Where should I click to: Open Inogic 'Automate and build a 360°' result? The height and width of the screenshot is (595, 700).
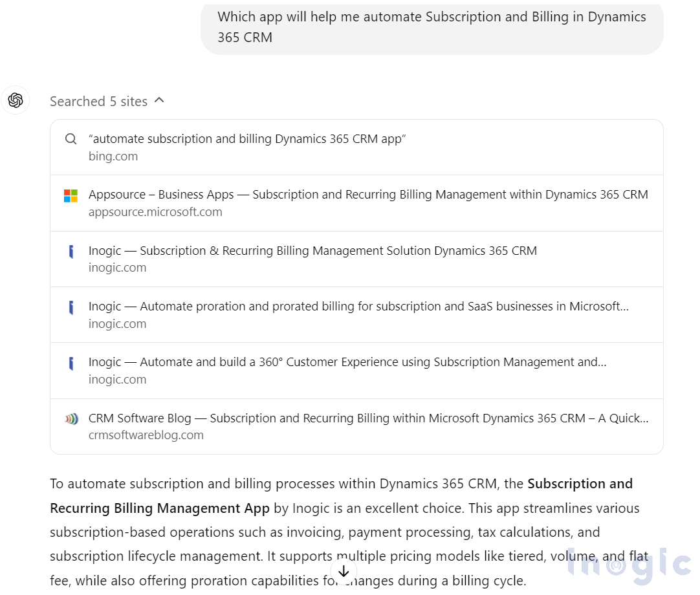point(347,362)
